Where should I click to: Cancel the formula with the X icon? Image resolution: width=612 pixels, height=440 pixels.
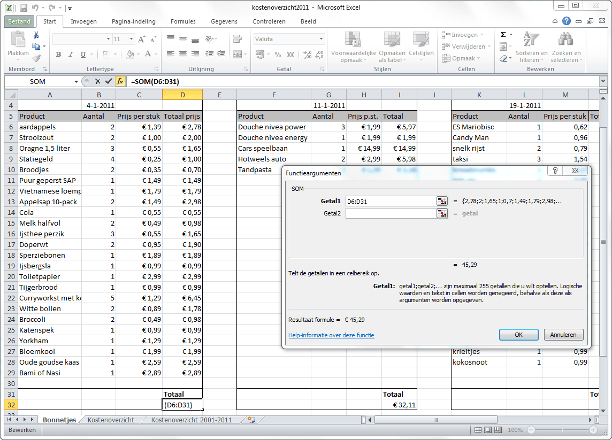99,81
